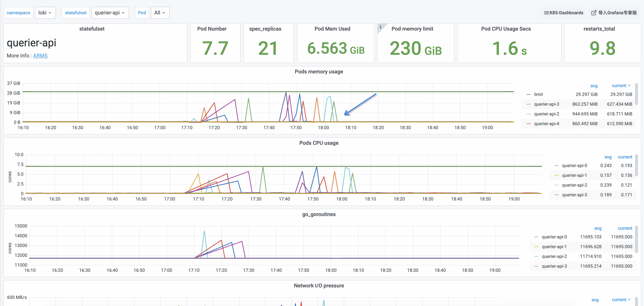Open the loki namespace dropdown
This screenshot has height=306, width=644.
click(x=45, y=13)
